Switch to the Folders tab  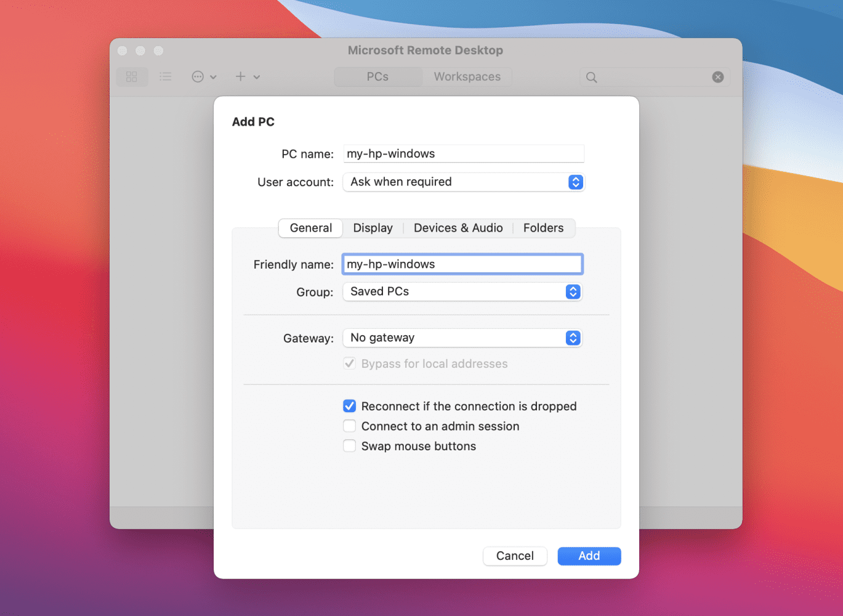(544, 228)
